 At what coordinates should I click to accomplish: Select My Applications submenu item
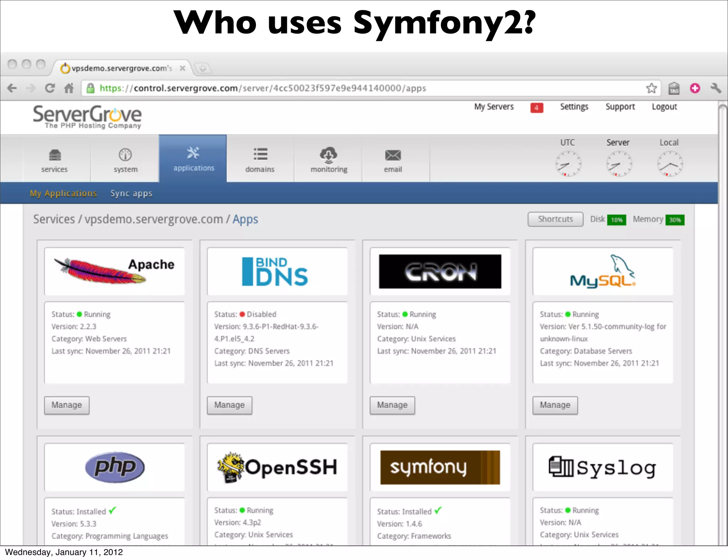(x=63, y=193)
